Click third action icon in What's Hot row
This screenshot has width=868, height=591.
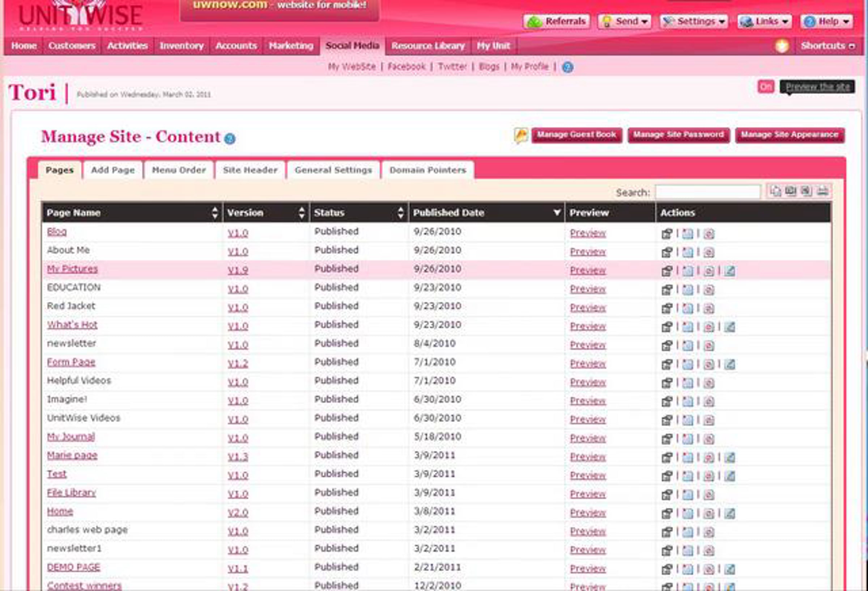(709, 327)
